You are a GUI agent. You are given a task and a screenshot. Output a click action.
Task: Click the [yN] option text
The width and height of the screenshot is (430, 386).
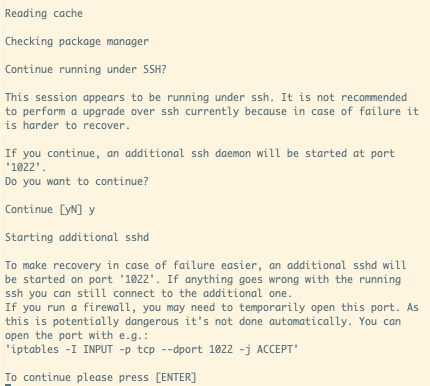[71, 210]
